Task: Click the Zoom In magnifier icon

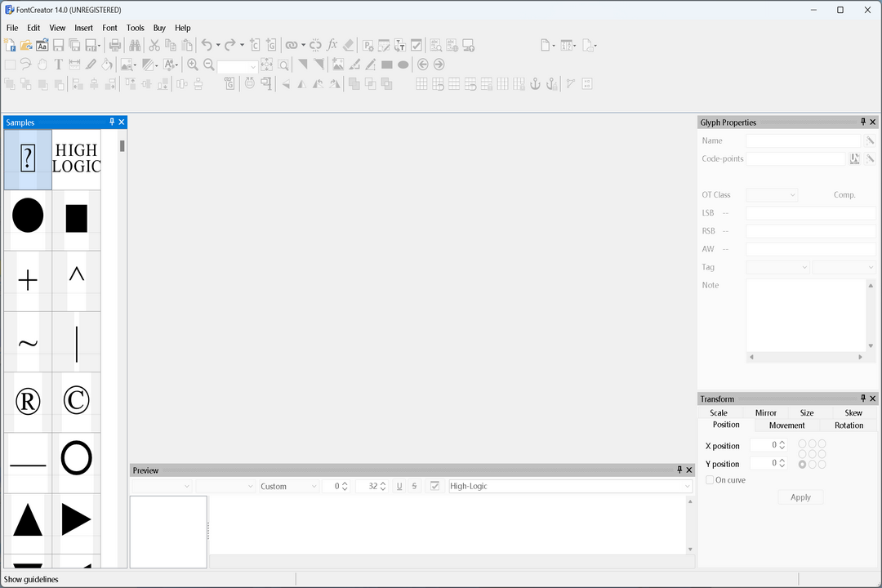Action: [x=193, y=65]
